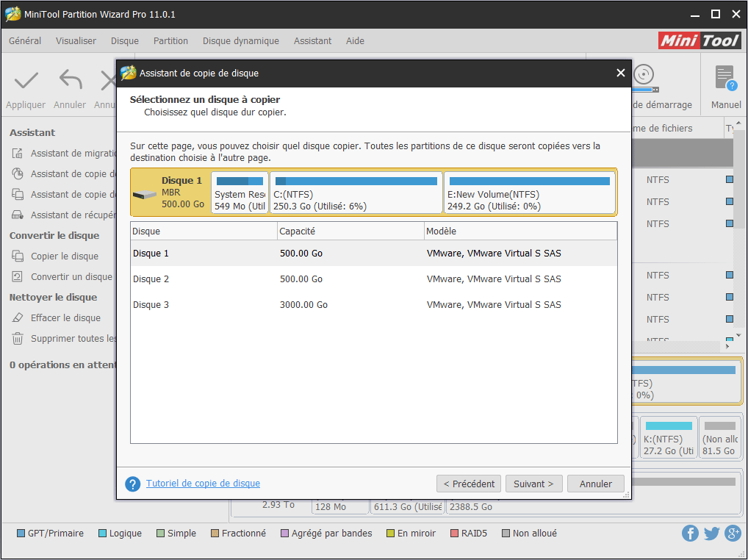This screenshot has height=560, width=748.
Task: Click the 128 Mo partition block
Action: pyautogui.click(x=340, y=506)
